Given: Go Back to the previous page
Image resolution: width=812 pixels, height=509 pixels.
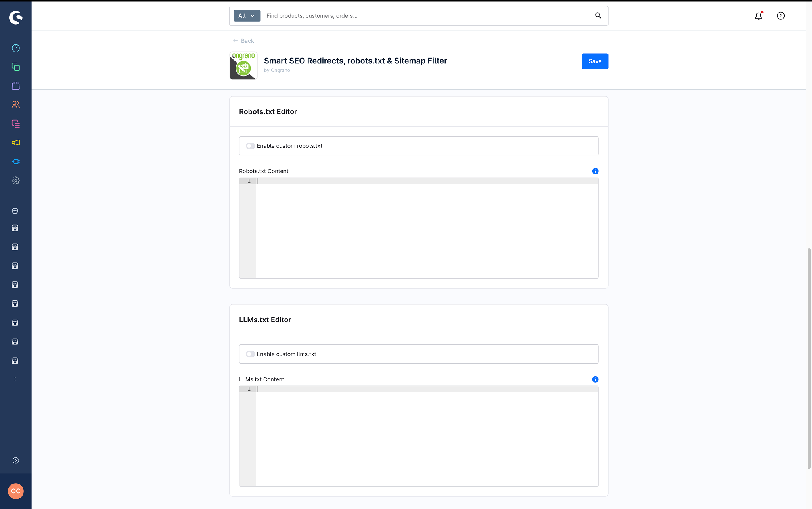Looking at the screenshot, I should pyautogui.click(x=243, y=41).
